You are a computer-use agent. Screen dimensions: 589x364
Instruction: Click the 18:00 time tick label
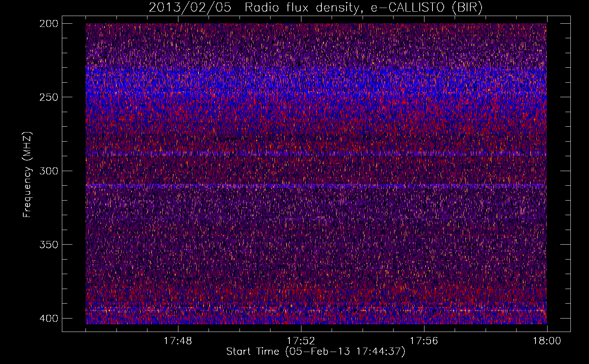pos(547,341)
